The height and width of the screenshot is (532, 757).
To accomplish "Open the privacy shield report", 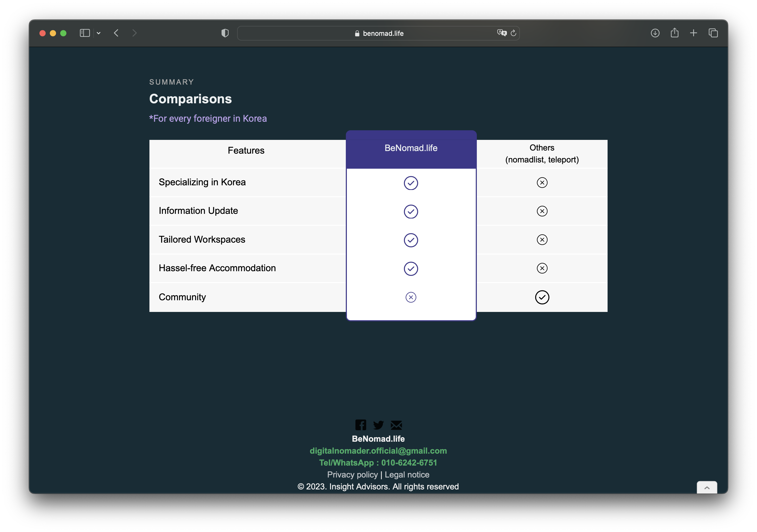I will pyautogui.click(x=225, y=33).
